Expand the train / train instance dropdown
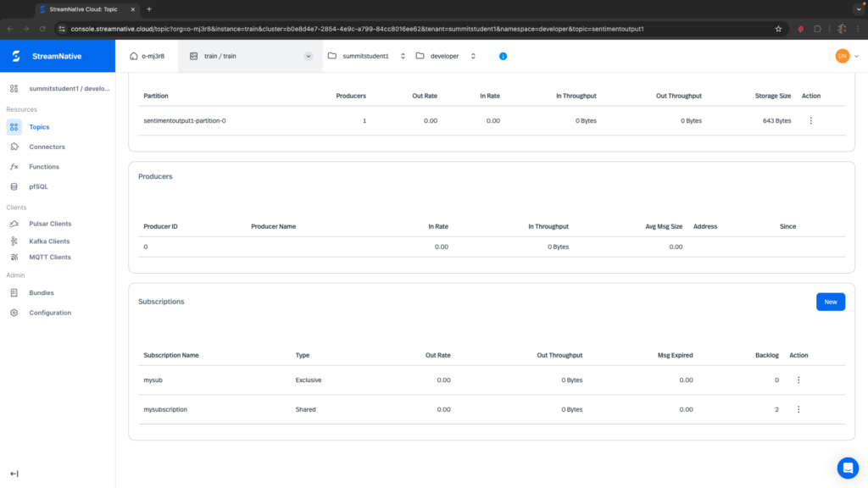 click(x=308, y=56)
